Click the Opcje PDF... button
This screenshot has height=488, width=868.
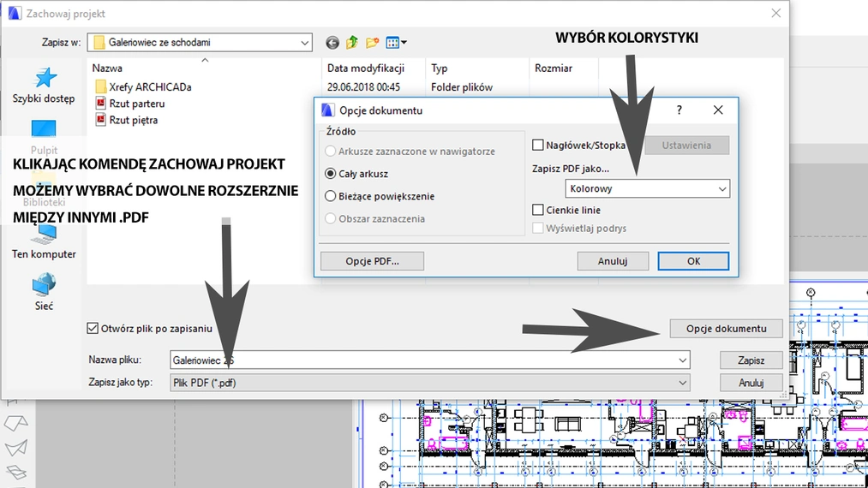point(372,261)
